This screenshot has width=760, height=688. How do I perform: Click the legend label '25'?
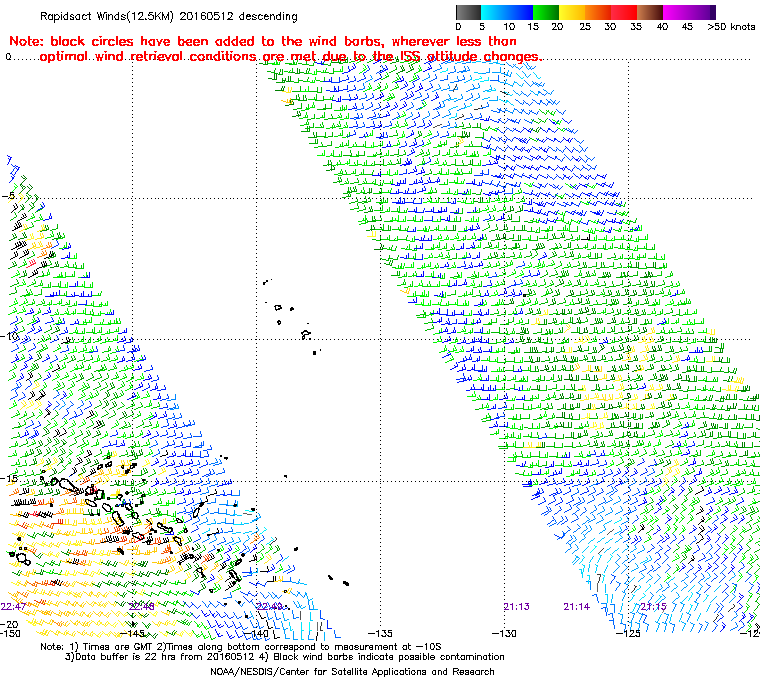point(585,27)
